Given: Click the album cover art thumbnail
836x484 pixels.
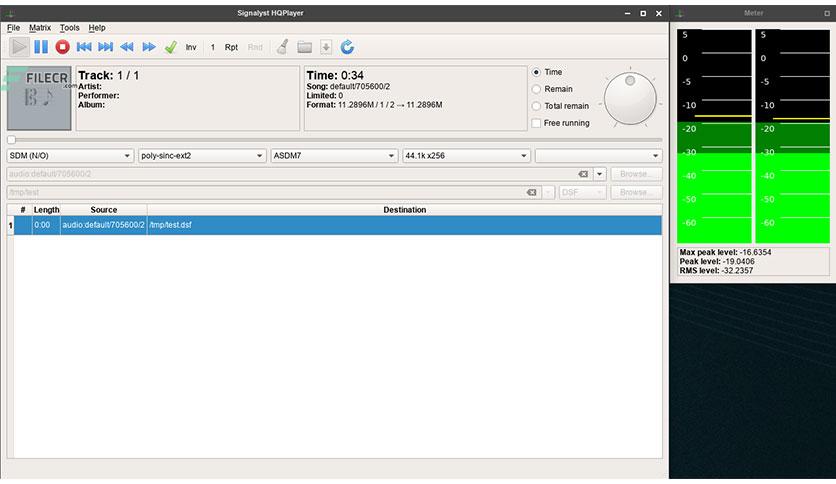Looking at the screenshot, I should click(x=39, y=98).
